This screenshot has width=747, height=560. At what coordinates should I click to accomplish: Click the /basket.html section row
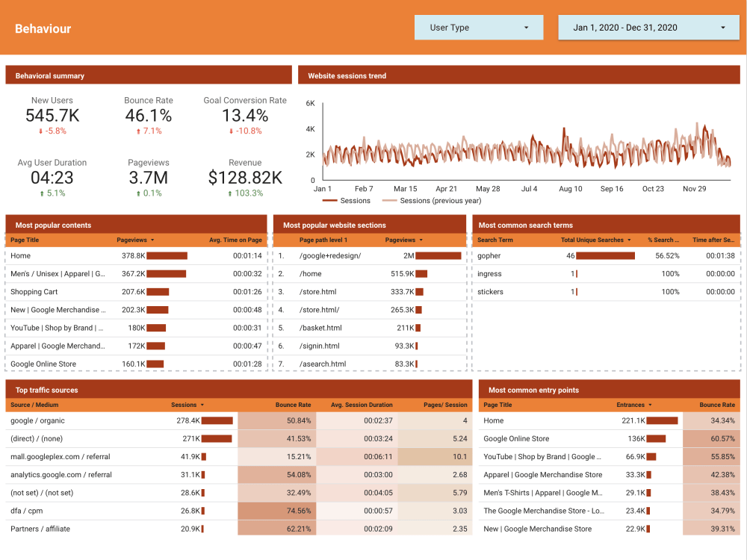370,328
